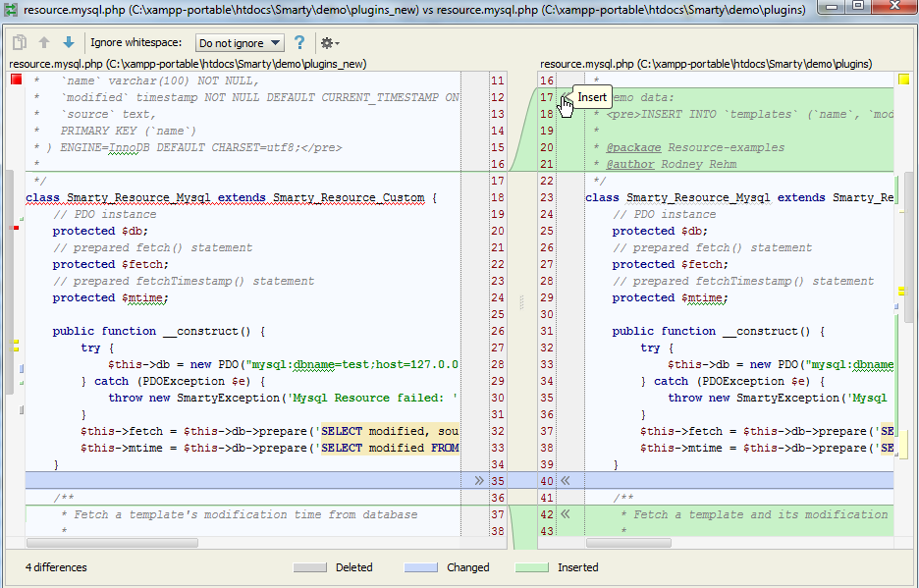The width and height of the screenshot is (919, 588).
Task: Jump to next difference with blue down arrow
Action: coord(69,42)
